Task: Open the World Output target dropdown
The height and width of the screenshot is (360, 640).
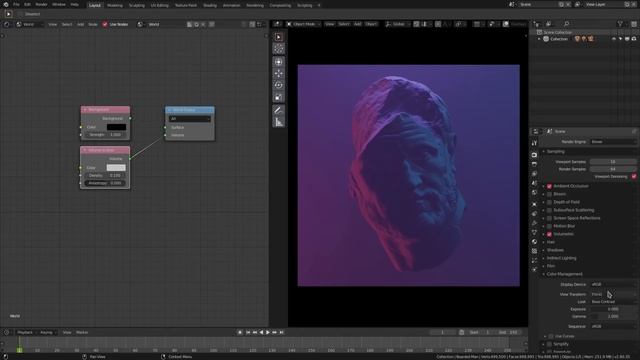Action: point(190,119)
